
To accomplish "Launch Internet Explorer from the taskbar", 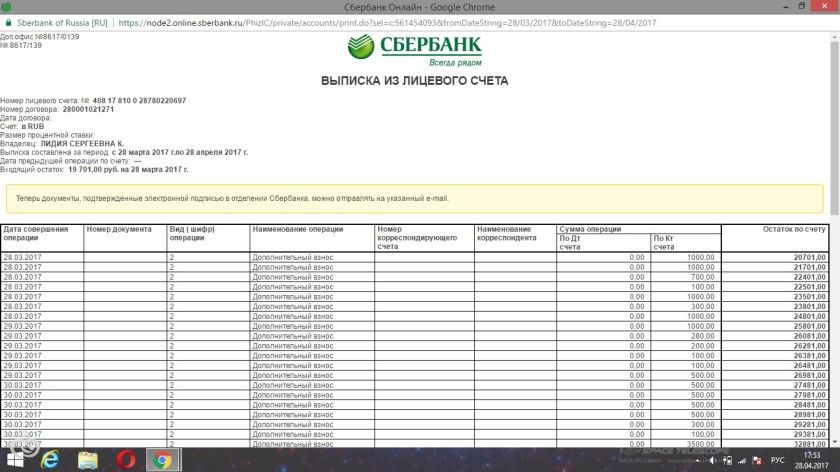I will pos(50,460).
